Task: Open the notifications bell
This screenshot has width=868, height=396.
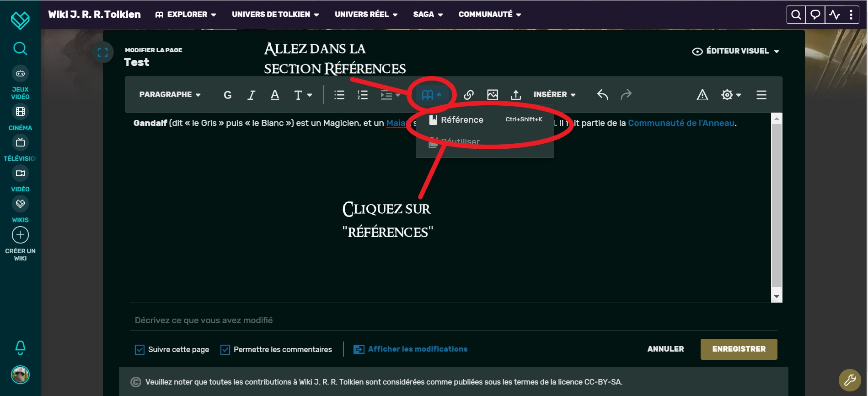Action: tap(20, 348)
